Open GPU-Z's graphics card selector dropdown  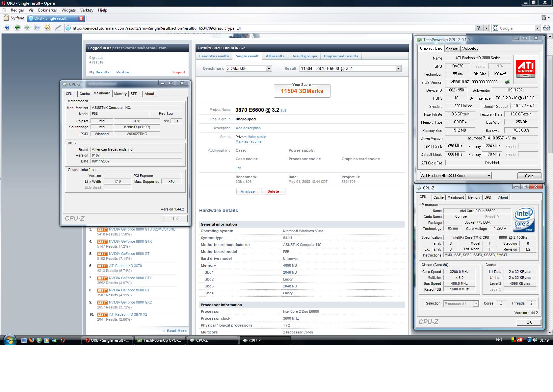(456, 176)
